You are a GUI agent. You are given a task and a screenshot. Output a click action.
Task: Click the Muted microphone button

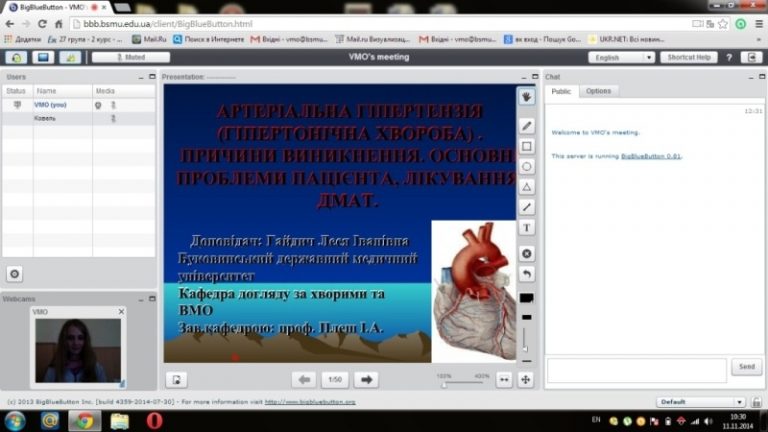point(131,57)
